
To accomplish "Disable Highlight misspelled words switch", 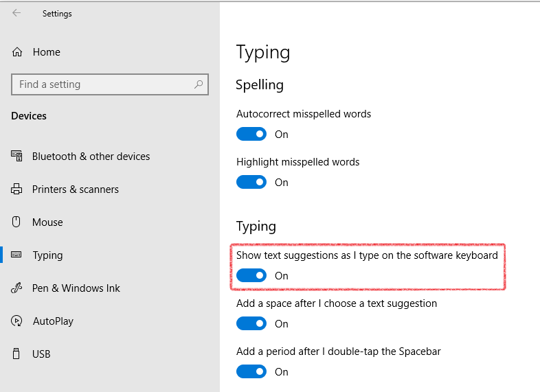I will click(x=251, y=182).
